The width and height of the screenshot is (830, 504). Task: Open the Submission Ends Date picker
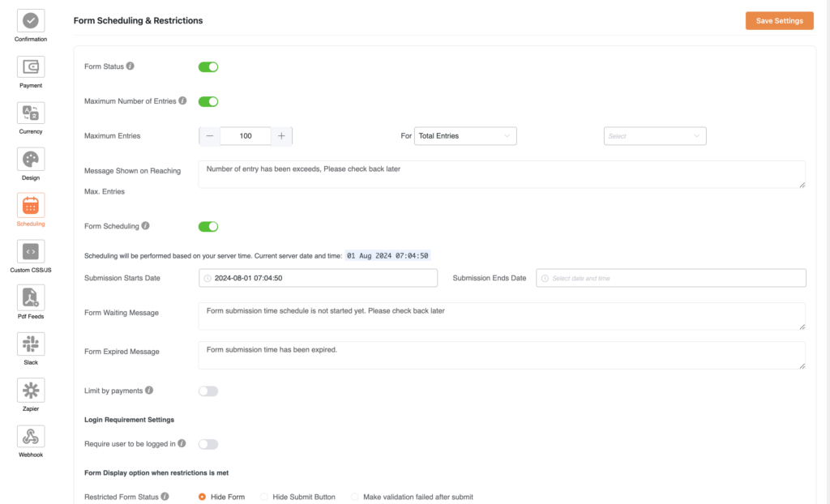tap(671, 278)
